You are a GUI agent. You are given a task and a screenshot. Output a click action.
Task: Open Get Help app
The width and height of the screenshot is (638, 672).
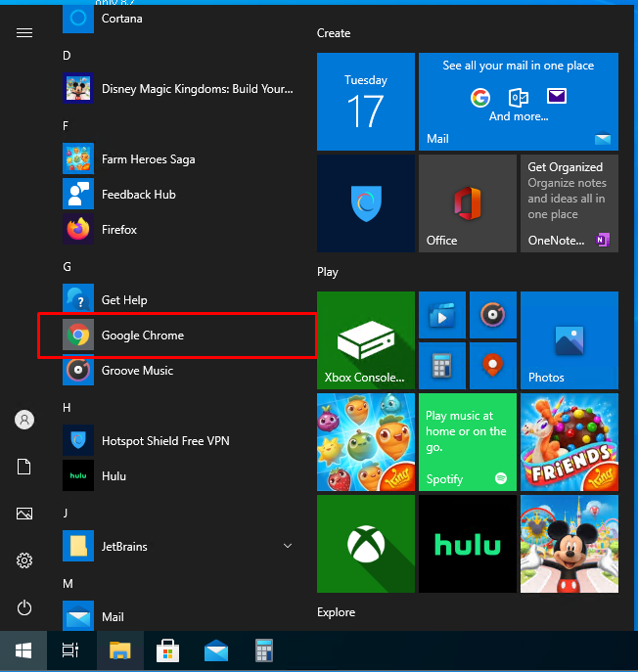coord(178,299)
